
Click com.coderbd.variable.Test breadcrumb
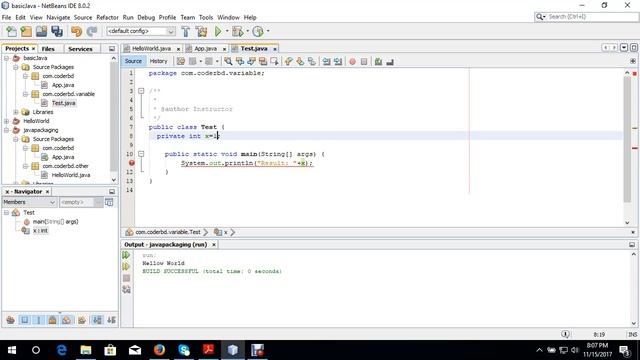(168, 232)
